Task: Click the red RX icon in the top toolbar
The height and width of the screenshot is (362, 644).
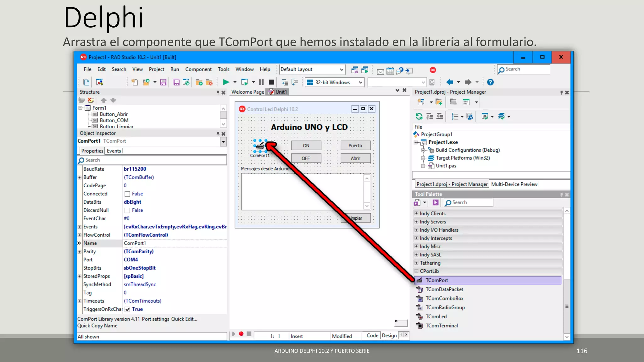Action: click(x=433, y=70)
